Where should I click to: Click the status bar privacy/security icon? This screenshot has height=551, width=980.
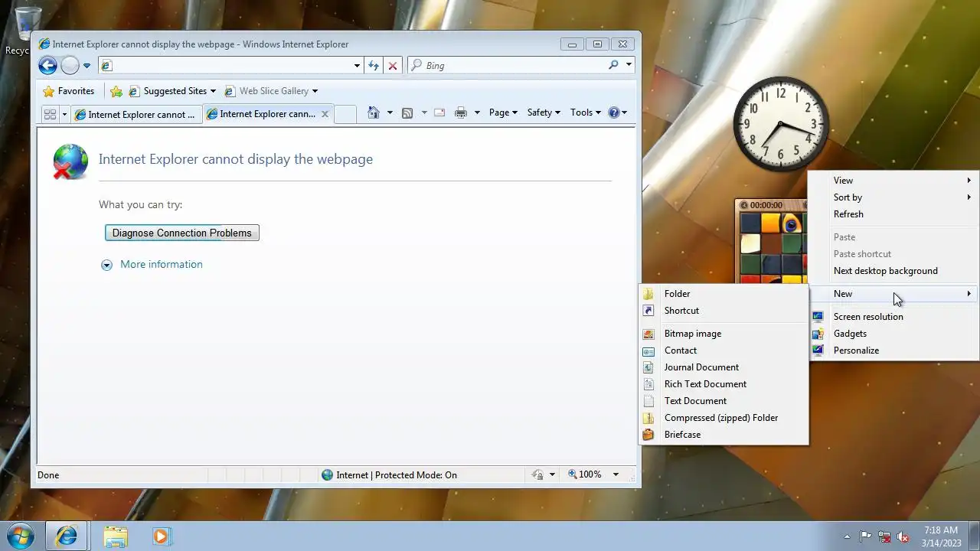pyautogui.click(x=537, y=474)
